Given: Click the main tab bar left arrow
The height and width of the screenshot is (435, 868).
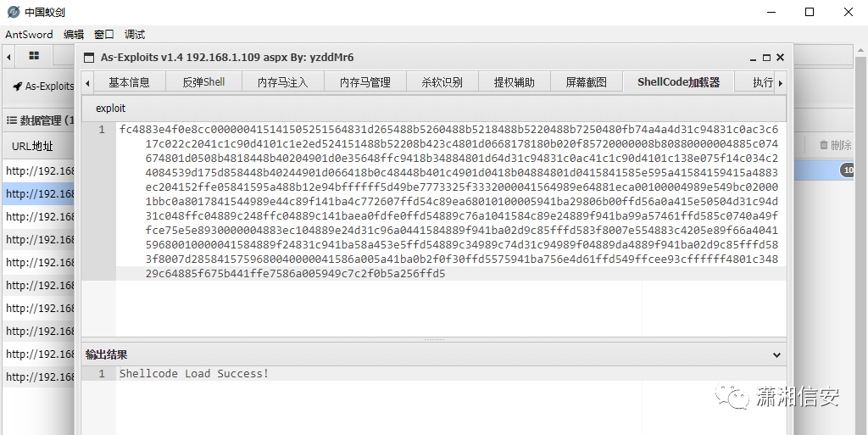Looking at the screenshot, I should click(x=8, y=57).
